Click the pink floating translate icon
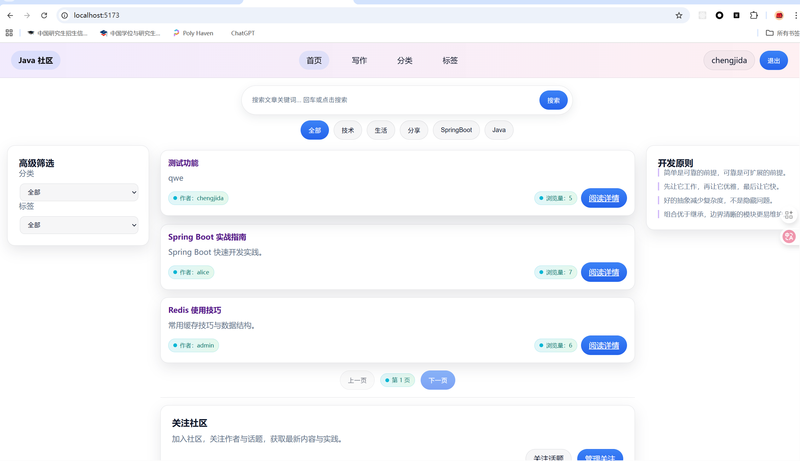The height and width of the screenshot is (461, 800). pyautogui.click(x=789, y=236)
